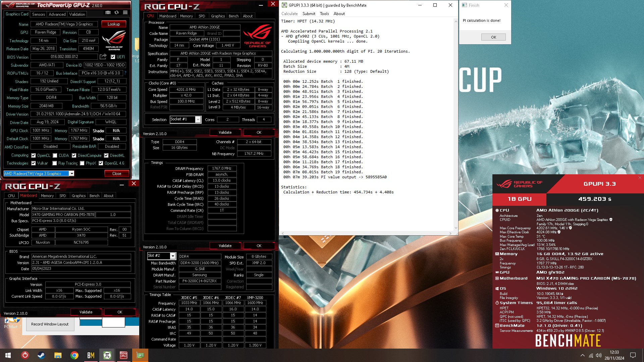Open the red power icon app in taskbar
This screenshot has height=362, width=644.
click(25, 355)
